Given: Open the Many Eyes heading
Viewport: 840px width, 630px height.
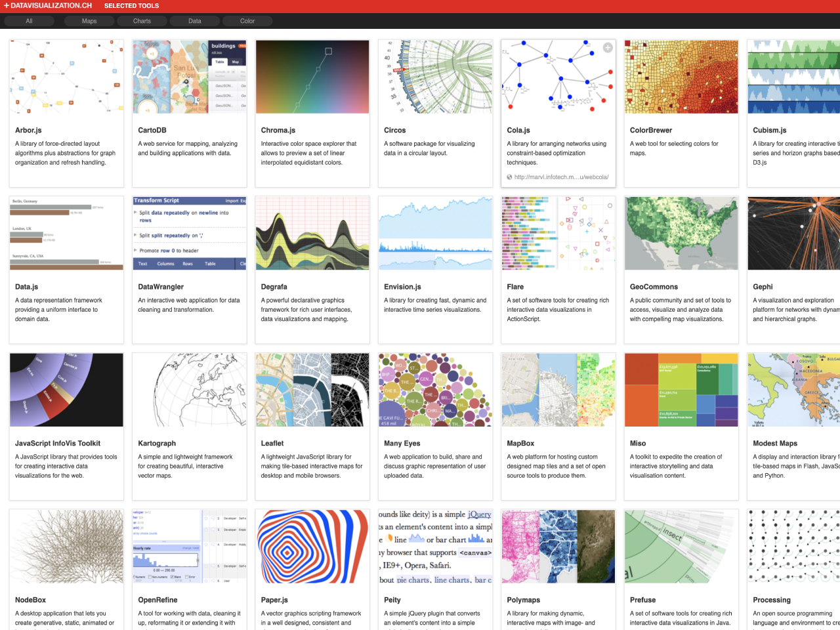Looking at the screenshot, I should 402,444.
